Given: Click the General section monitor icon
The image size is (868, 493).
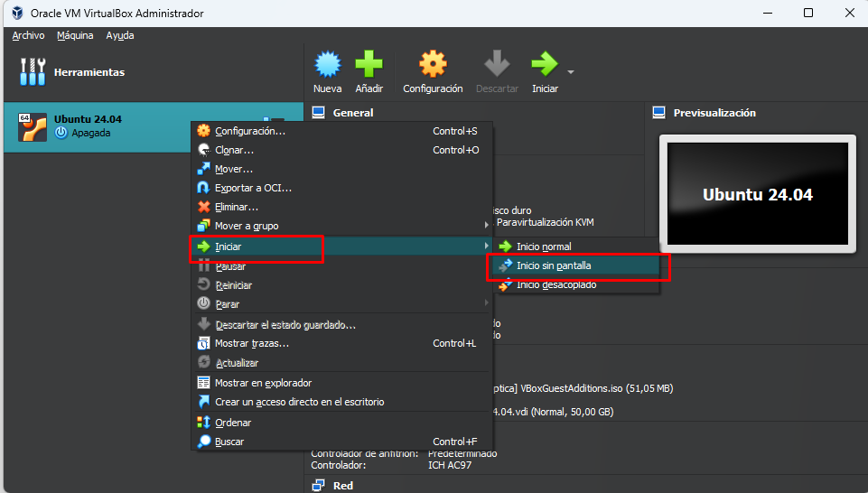Looking at the screenshot, I should (x=318, y=113).
